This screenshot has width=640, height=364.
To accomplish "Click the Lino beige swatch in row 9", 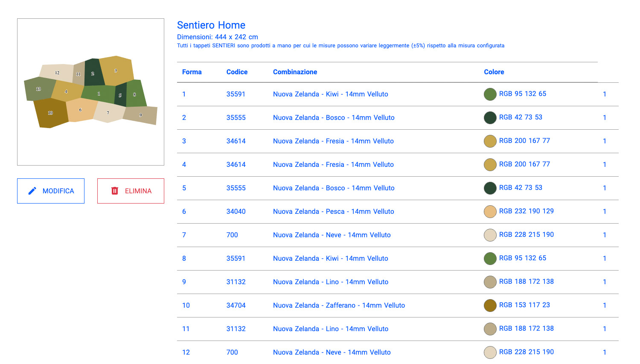I will (490, 282).
